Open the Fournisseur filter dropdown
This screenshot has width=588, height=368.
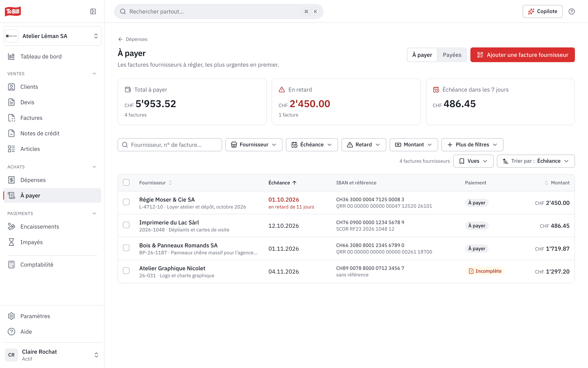coord(254,145)
